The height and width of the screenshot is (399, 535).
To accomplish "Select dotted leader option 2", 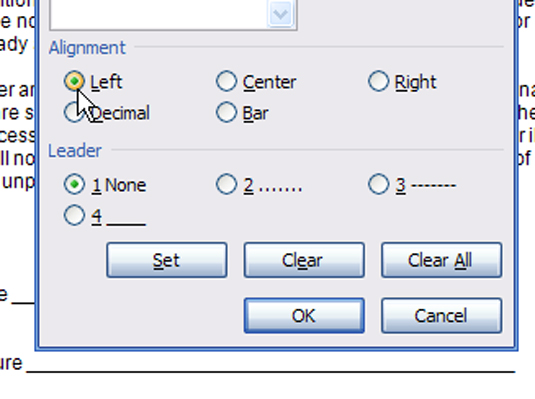I will coord(226,184).
